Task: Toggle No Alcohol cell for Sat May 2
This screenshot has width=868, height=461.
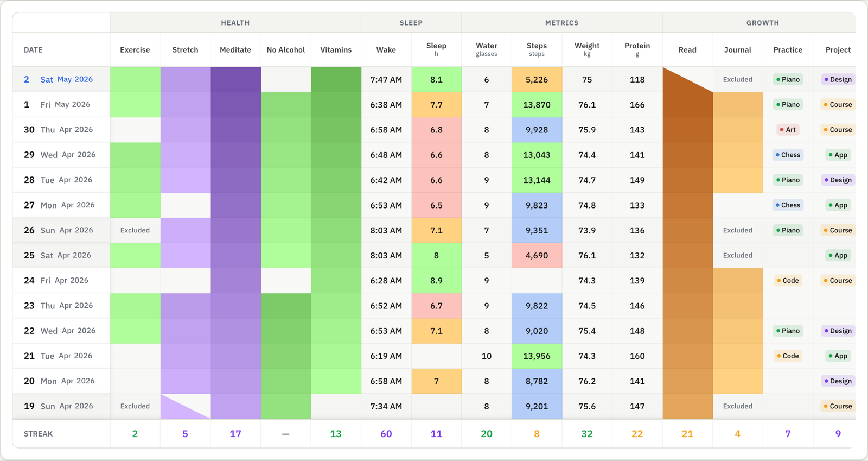Action: 286,79
